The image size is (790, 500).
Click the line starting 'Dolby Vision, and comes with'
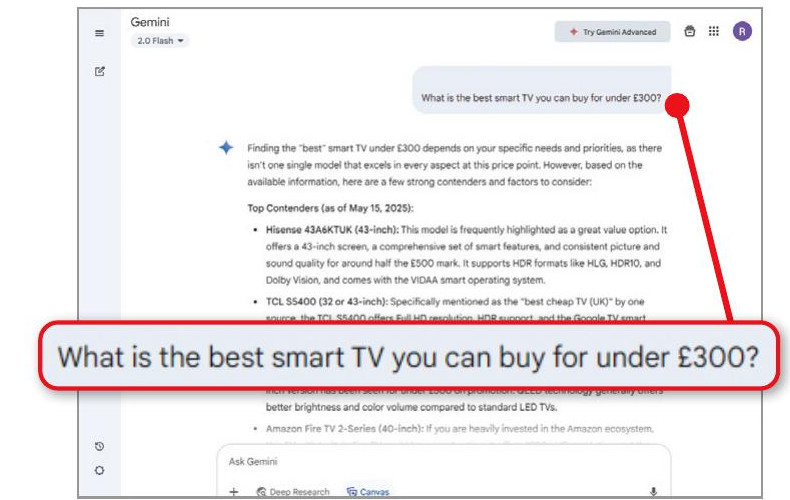click(x=406, y=280)
